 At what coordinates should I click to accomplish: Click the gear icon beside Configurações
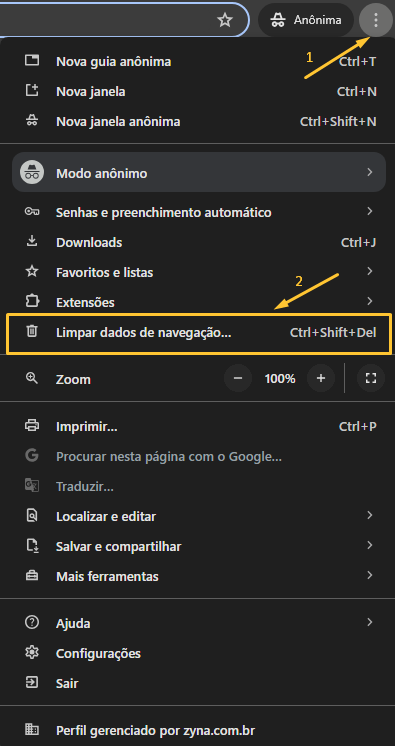31,653
